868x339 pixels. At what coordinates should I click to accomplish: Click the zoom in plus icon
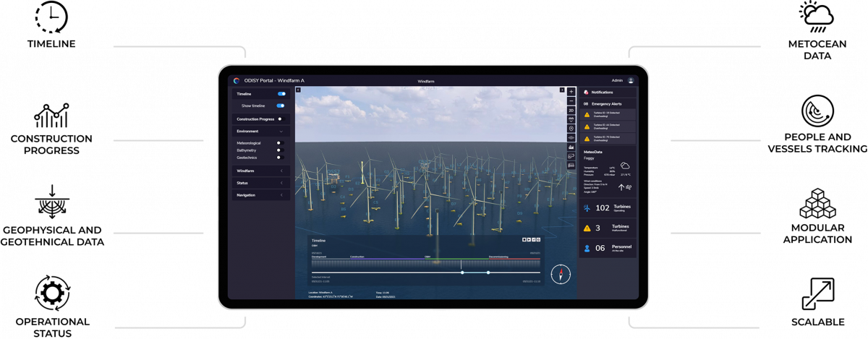[571, 92]
